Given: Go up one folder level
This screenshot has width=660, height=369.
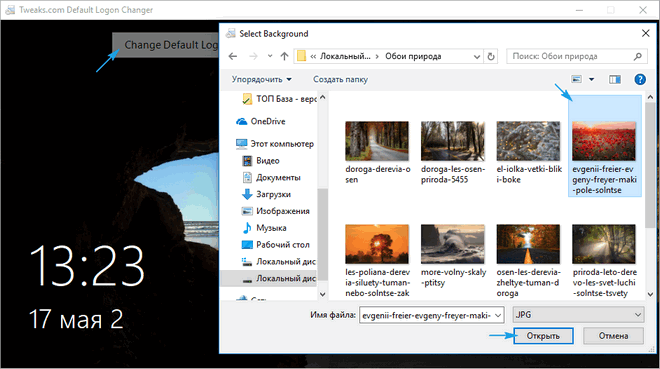Looking at the screenshot, I should (285, 56).
